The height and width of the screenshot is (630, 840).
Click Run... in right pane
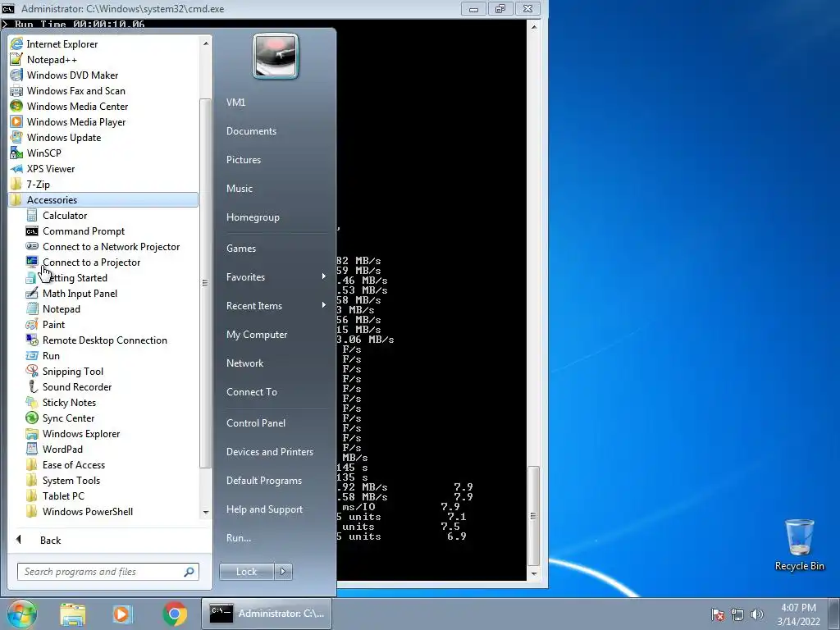pyautogui.click(x=239, y=538)
